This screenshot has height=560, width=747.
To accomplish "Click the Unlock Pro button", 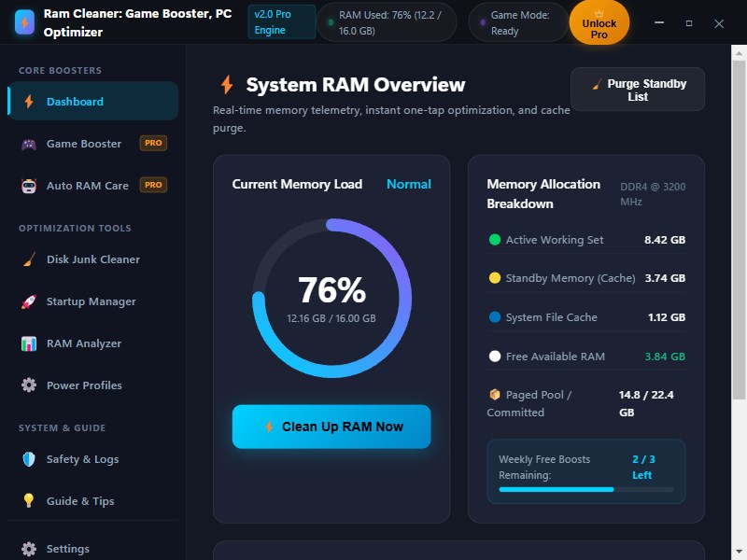I will point(599,22).
